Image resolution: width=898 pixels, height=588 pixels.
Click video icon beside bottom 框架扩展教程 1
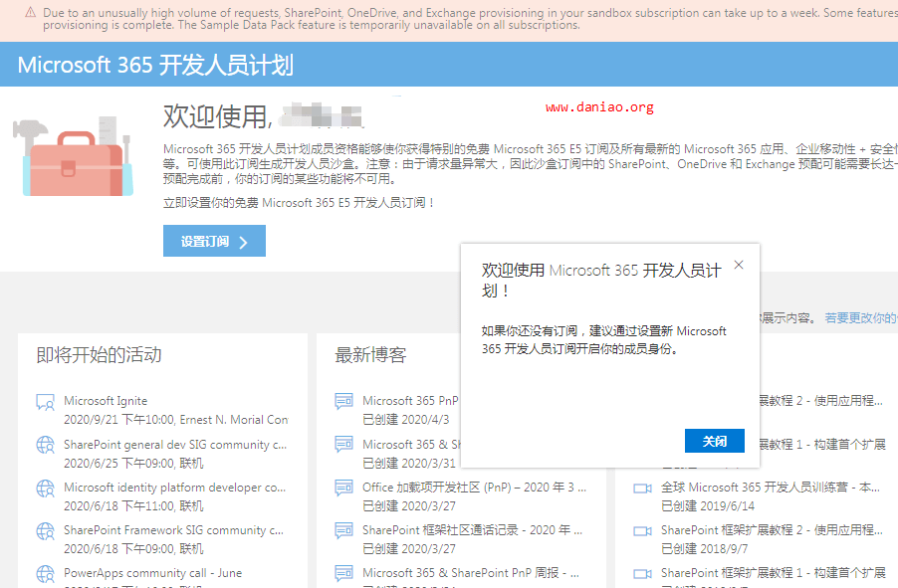click(642, 574)
